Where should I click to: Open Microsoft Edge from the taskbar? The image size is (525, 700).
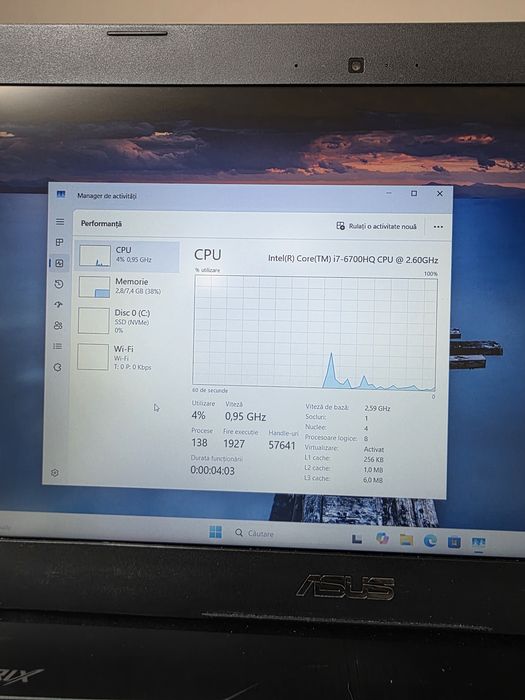point(430,541)
